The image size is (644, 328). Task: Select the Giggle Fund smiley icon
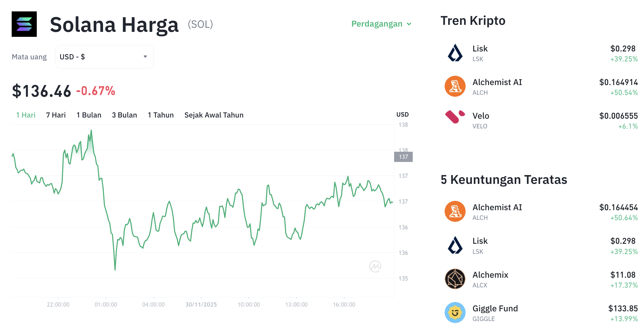coord(454,313)
